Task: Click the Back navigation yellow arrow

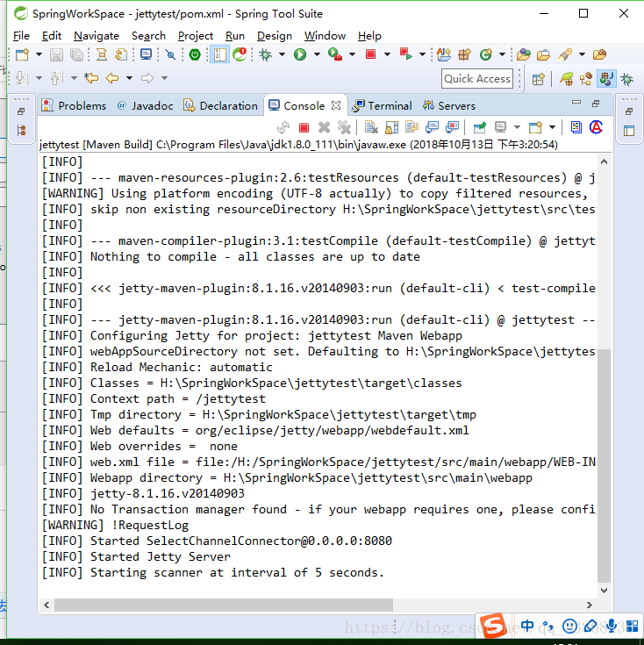Action: point(112,78)
